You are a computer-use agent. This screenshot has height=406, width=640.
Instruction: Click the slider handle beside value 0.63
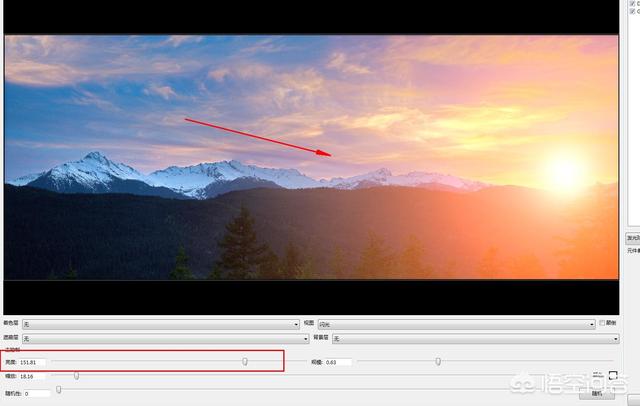[x=438, y=361]
